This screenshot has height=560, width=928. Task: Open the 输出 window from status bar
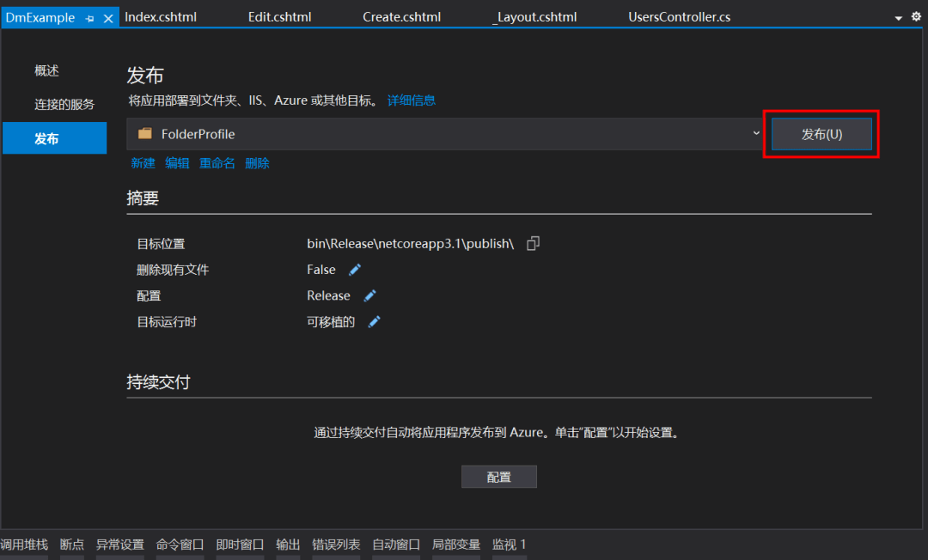click(x=288, y=544)
